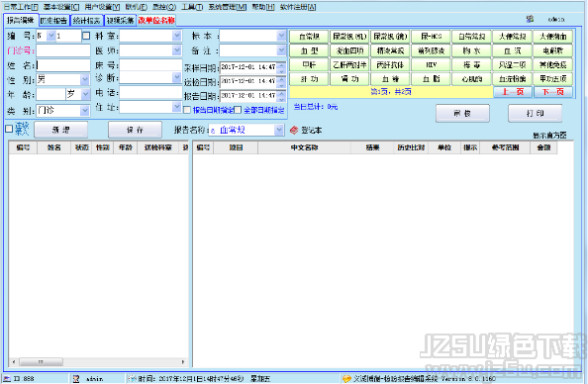
Task: Open the 日常工作[F] menu
Action: [x=21, y=7]
